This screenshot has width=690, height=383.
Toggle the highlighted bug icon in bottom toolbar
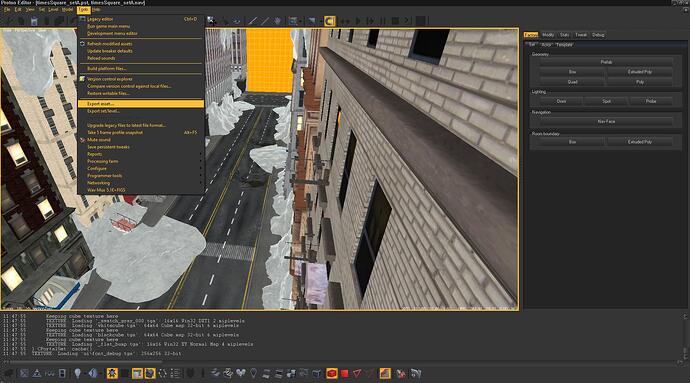point(112,373)
